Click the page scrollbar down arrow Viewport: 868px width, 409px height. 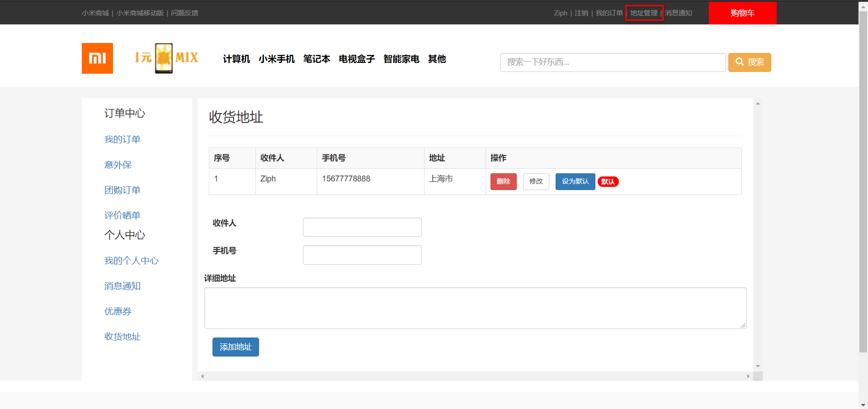[863, 405]
